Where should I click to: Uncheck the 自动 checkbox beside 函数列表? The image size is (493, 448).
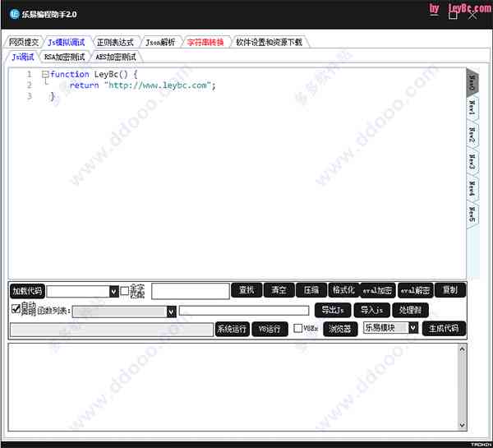coord(16,309)
